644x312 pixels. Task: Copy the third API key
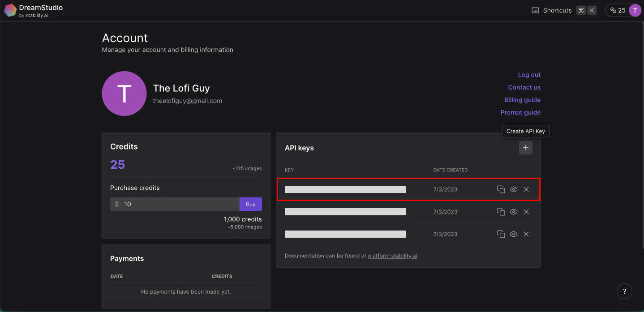pyautogui.click(x=501, y=234)
